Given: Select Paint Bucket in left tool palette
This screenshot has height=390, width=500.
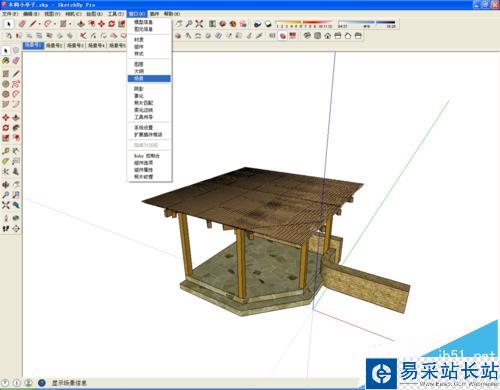Looking at the screenshot, I should pyautogui.click(x=6, y=61).
